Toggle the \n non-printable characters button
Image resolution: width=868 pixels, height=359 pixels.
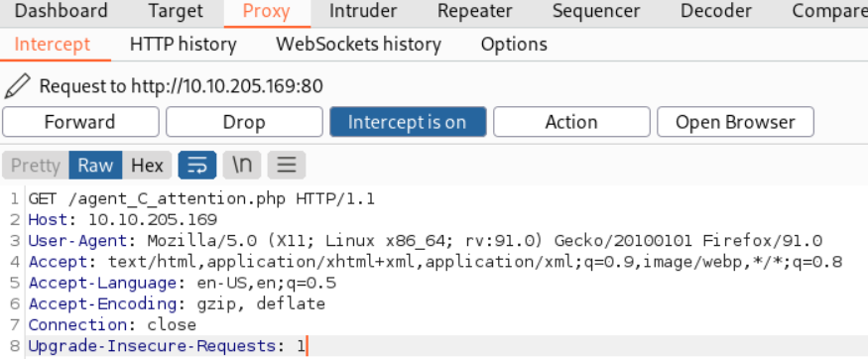coord(242,166)
